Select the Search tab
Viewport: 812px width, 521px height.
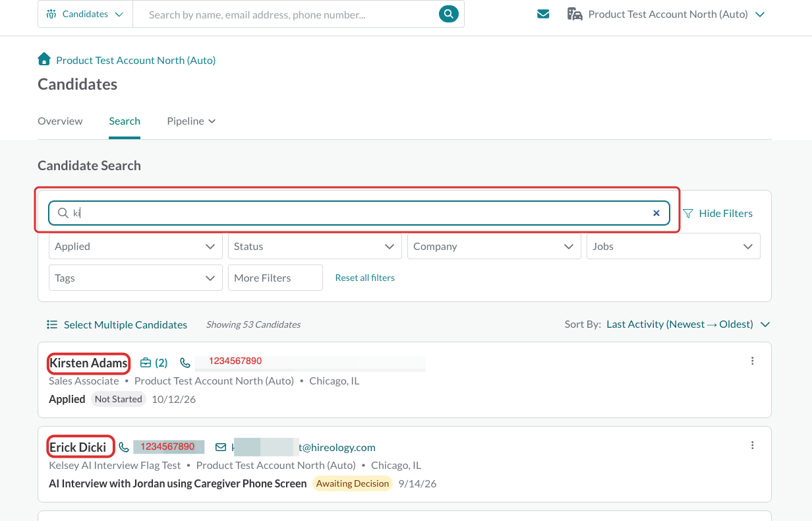125,121
